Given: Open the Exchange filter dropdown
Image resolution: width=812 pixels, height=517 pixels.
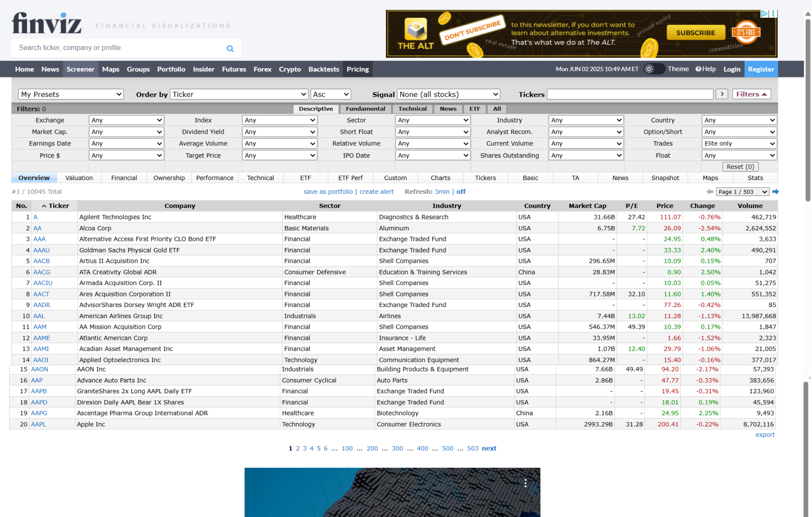Looking at the screenshot, I should 126,120.
